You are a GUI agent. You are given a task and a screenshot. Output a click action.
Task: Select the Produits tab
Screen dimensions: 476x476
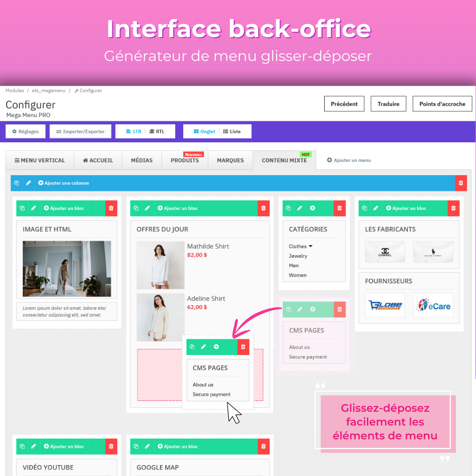pyautogui.click(x=185, y=160)
